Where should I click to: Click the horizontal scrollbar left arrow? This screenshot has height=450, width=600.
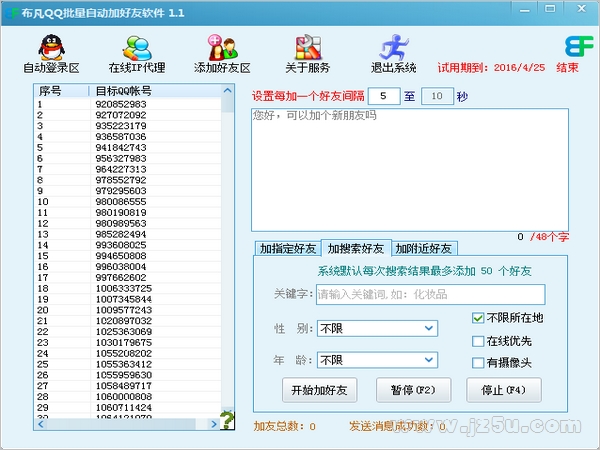click(x=41, y=424)
